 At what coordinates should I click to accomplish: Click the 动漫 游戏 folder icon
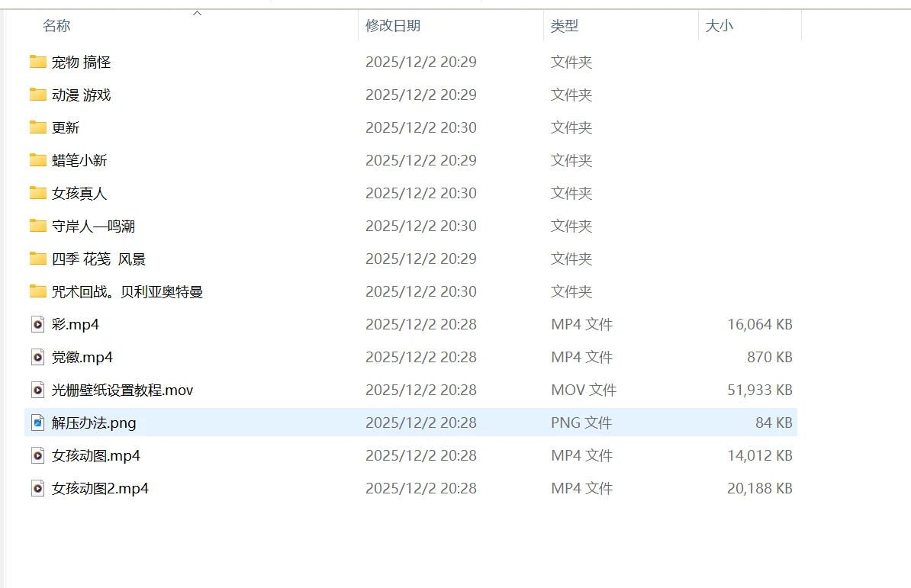[37, 95]
